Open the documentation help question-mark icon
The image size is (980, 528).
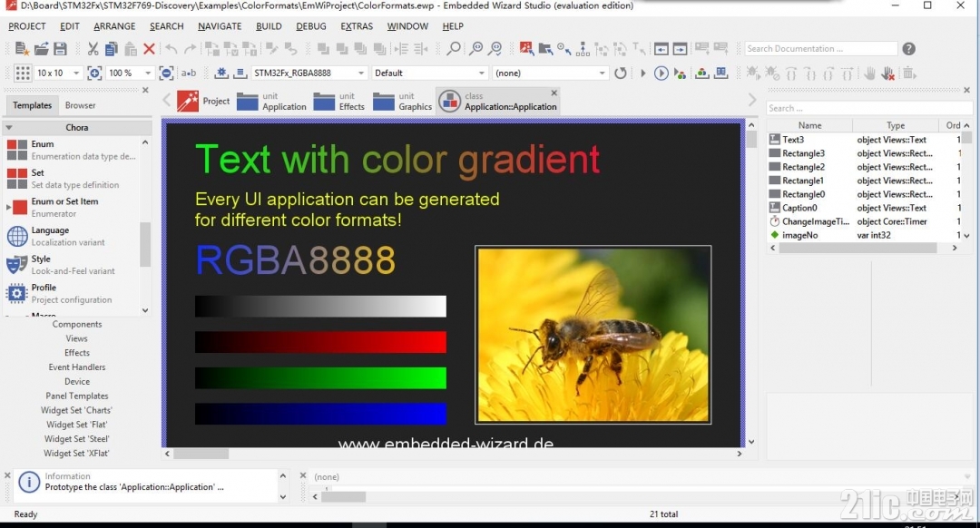click(908, 49)
